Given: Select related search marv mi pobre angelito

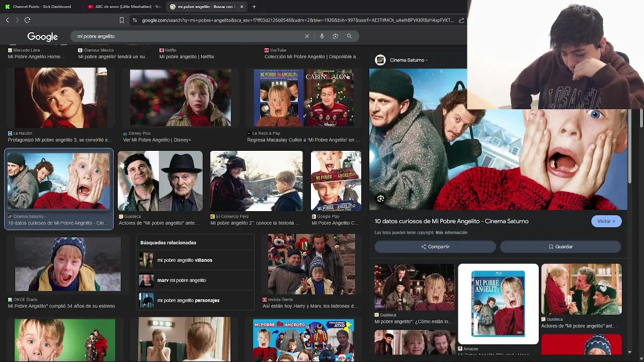Looking at the screenshot, I should (195, 280).
